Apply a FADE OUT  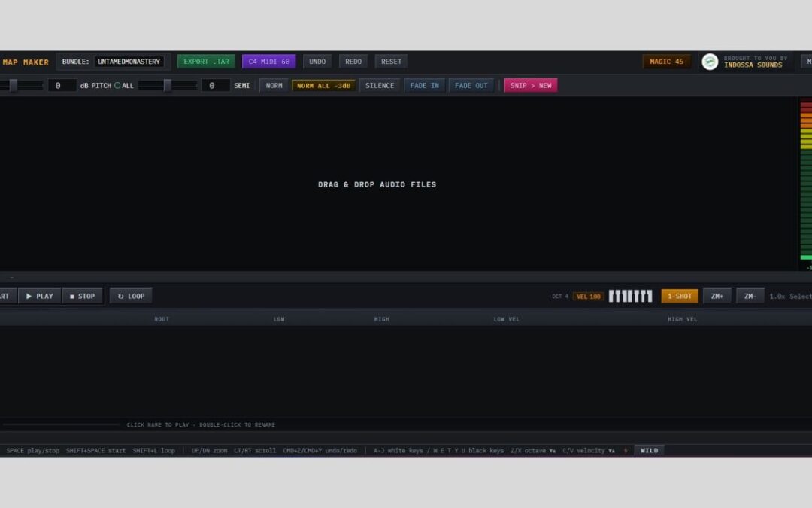[x=471, y=86]
